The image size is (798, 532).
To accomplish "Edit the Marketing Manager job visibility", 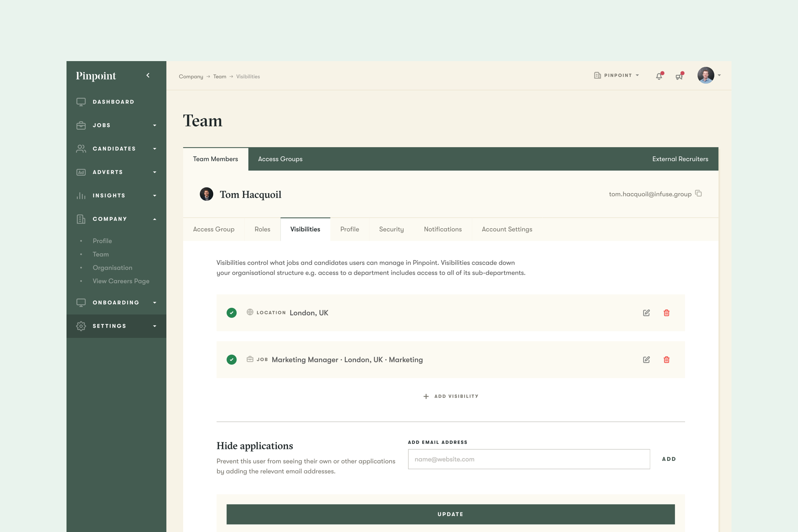I will pyautogui.click(x=646, y=360).
